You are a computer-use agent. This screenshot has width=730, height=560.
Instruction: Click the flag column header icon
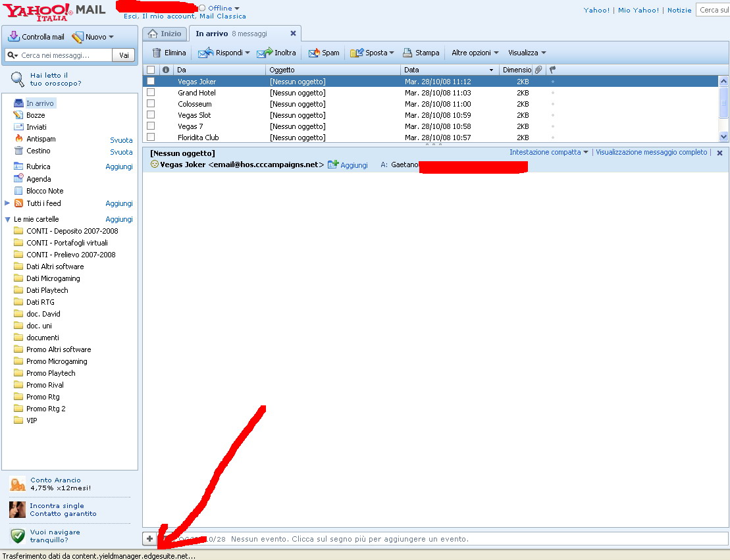click(x=553, y=70)
